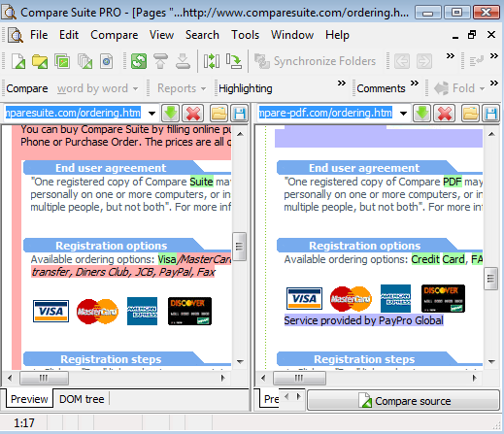This screenshot has width=504, height=434.
Task: Expand the Highlighting toolbar overflow chevron
Action: pyautogui.click(x=342, y=83)
